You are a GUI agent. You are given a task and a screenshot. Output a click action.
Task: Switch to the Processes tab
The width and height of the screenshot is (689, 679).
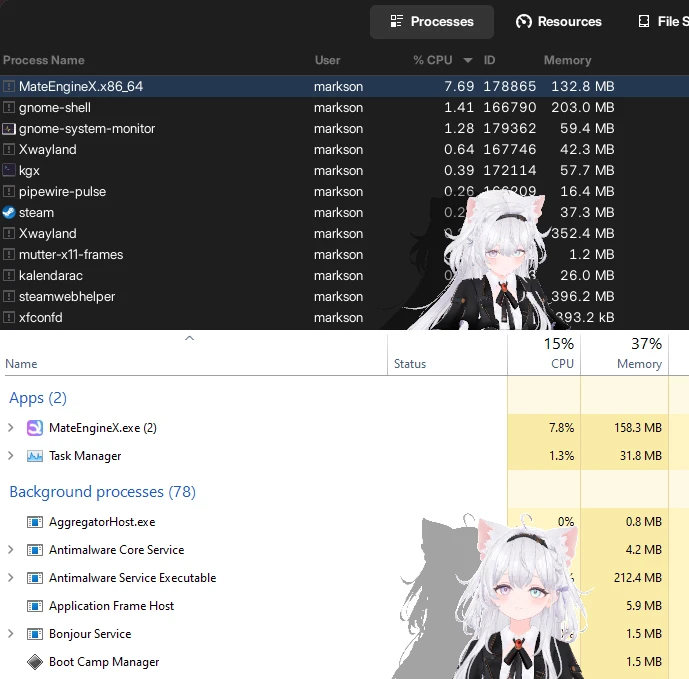click(x=432, y=22)
